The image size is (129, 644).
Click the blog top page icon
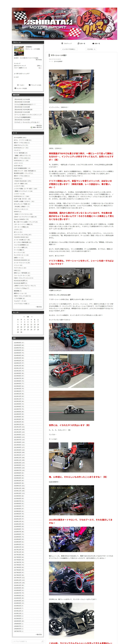click(62, 43)
